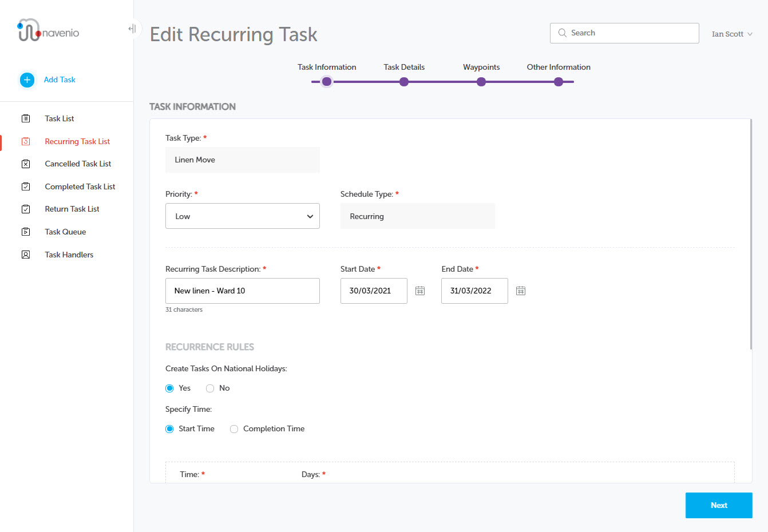Image resolution: width=768 pixels, height=532 pixels.
Task: Expand the Ian Scott user menu
Action: coord(732,34)
